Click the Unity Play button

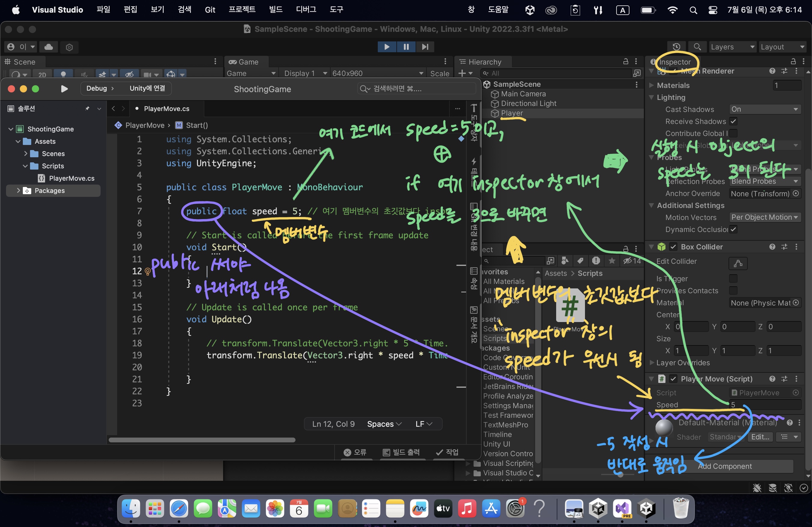[386, 47]
